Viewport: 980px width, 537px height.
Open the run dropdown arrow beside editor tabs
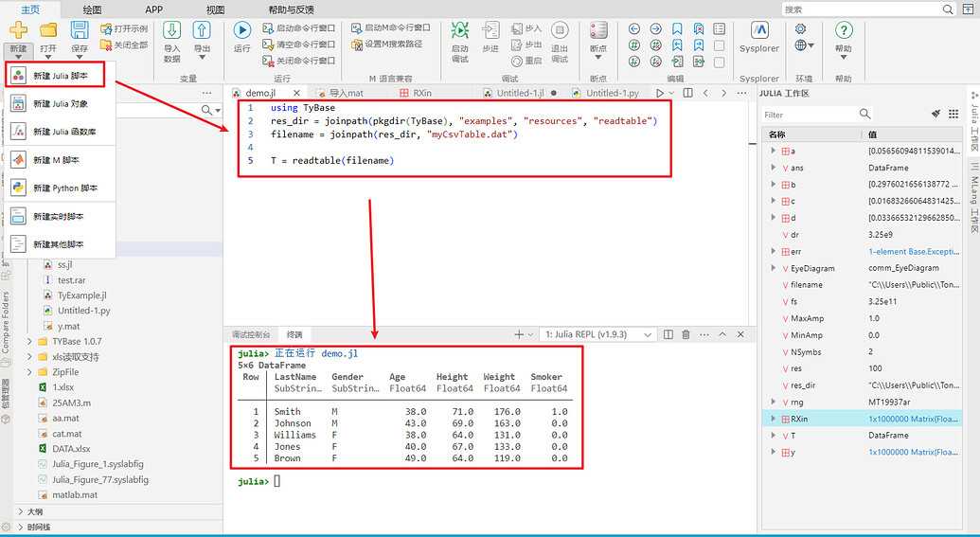(672, 93)
